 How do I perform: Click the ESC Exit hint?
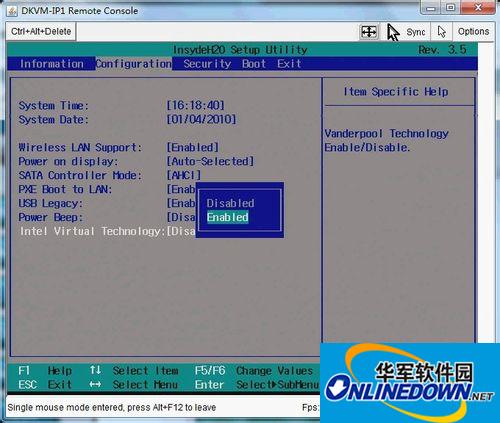[x=45, y=384]
